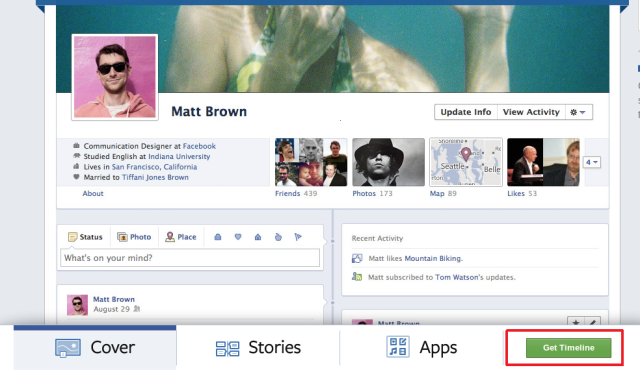
Task: Open the Cover tab
Action: pos(95,348)
